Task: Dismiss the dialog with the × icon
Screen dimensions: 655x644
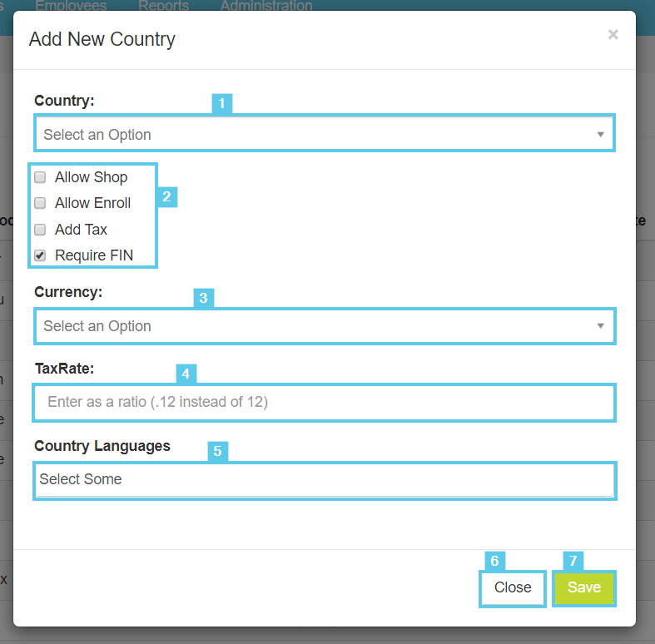Action: coord(613,34)
